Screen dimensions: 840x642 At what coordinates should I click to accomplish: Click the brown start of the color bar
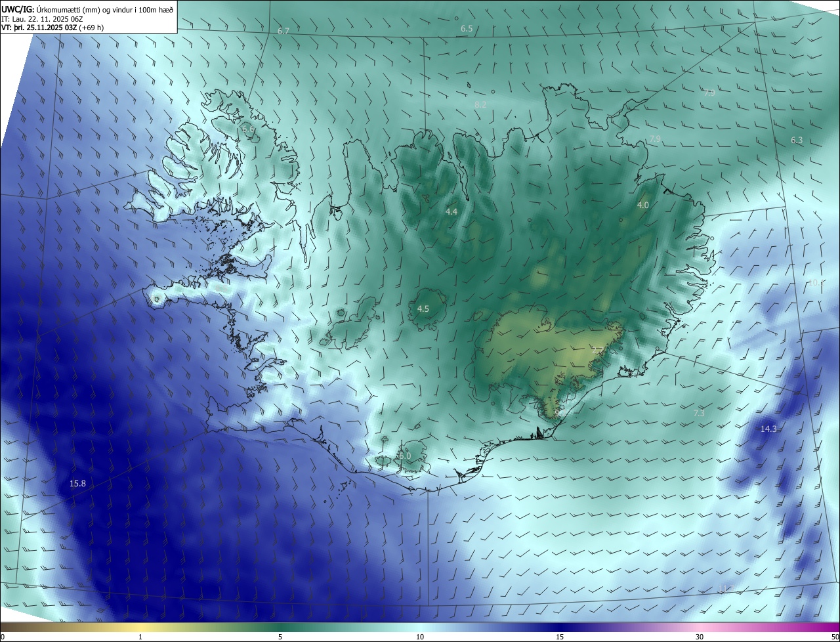(x=10, y=627)
